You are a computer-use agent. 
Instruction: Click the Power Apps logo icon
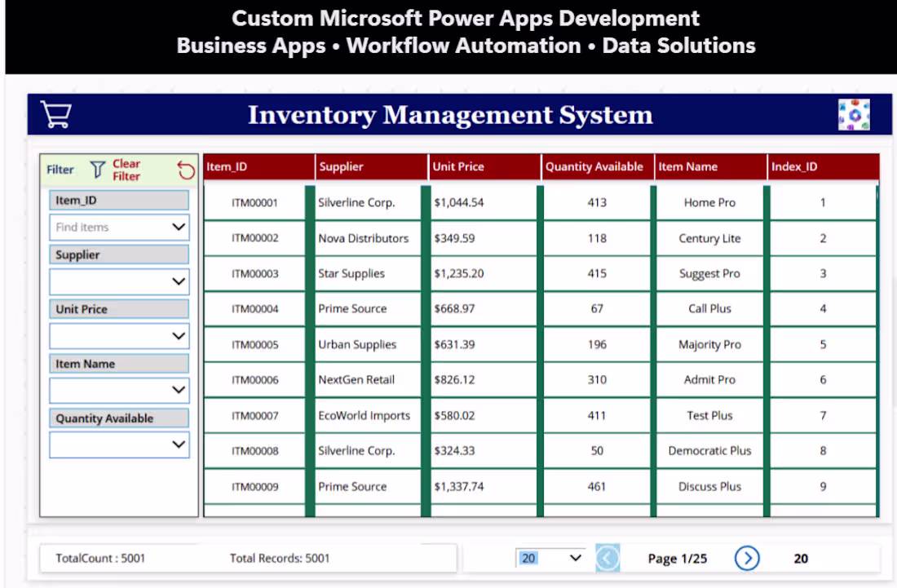[x=854, y=114]
